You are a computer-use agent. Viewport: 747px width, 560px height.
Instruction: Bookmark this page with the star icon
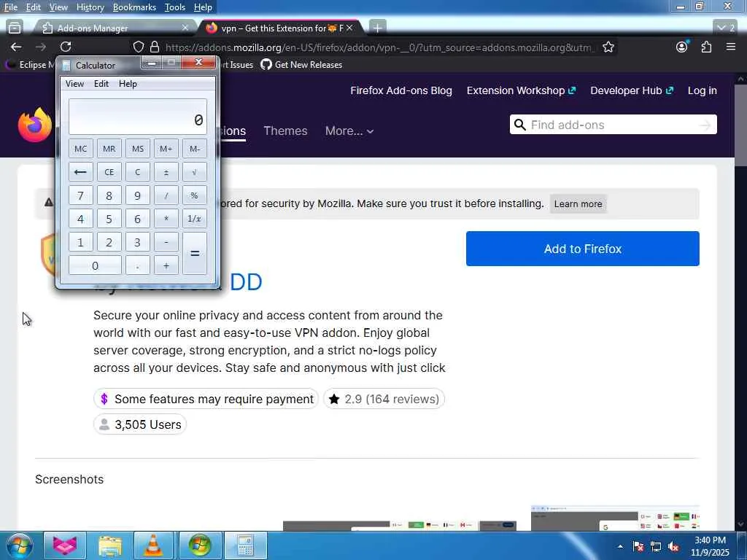pyautogui.click(x=608, y=47)
